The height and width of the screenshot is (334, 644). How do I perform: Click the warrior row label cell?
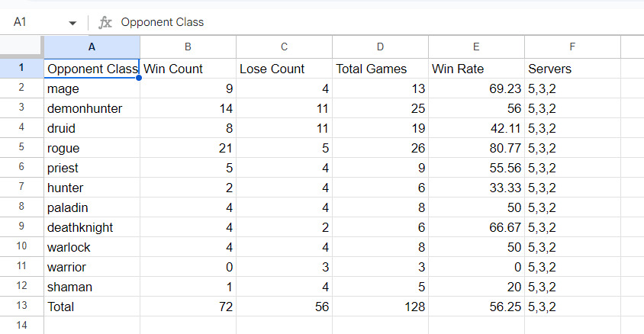pyautogui.click(x=92, y=267)
